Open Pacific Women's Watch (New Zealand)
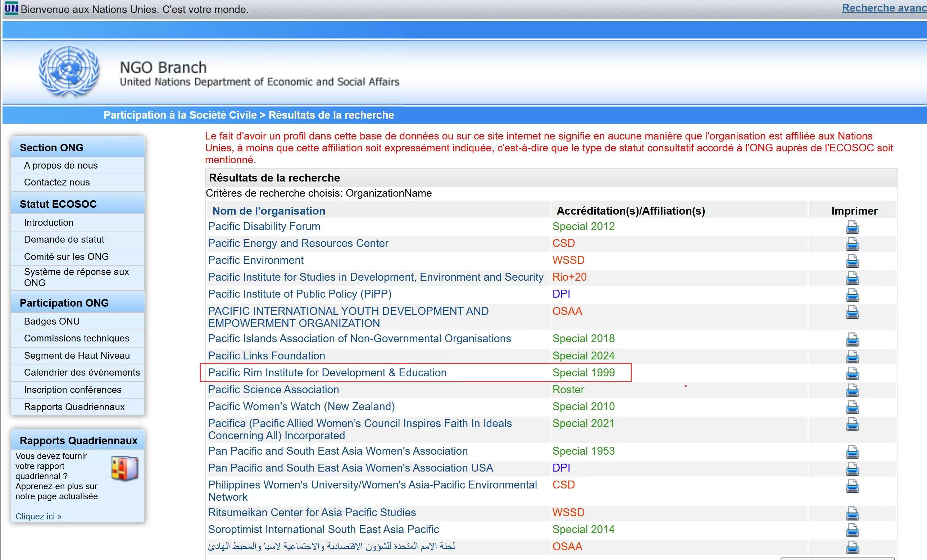 click(301, 407)
